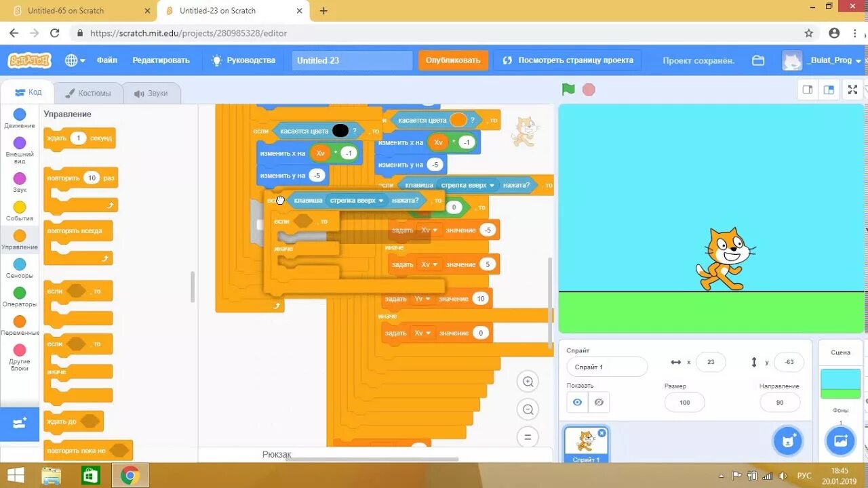Open the Другие блоки category
Viewport: 868px width, 488px height.
(20, 357)
